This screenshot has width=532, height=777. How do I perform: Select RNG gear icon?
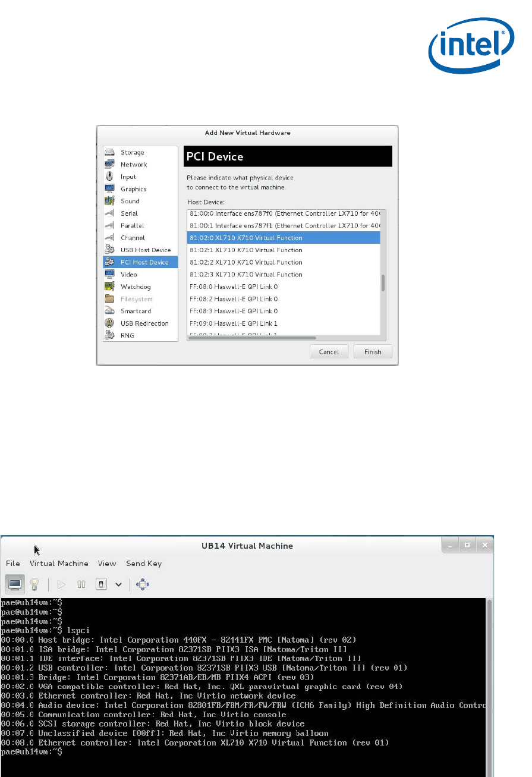(x=109, y=335)
